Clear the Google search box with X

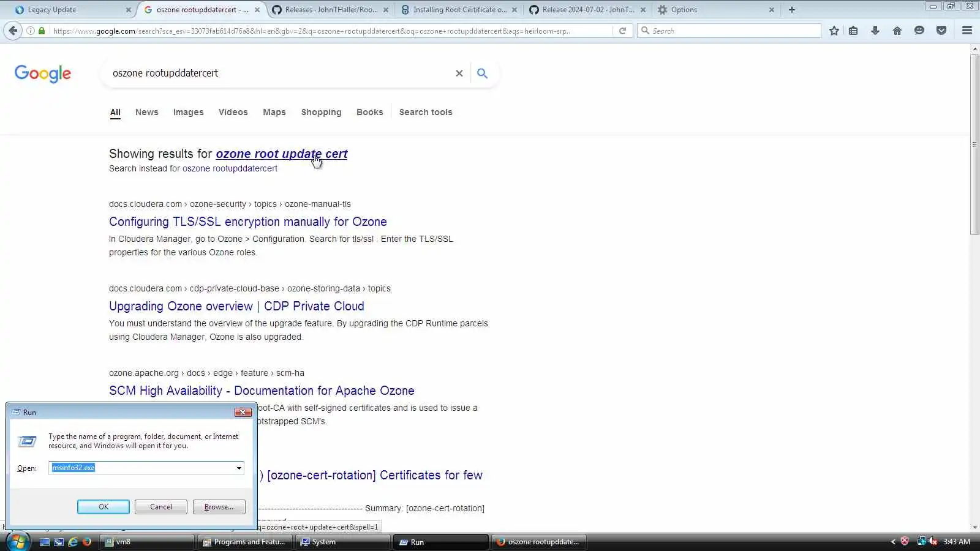(459, 73)
